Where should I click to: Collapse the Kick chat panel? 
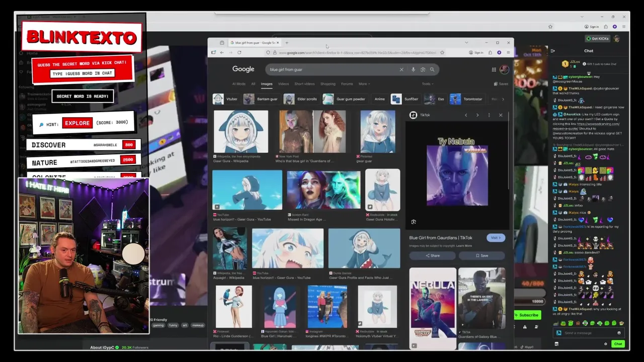coord(552,51)
